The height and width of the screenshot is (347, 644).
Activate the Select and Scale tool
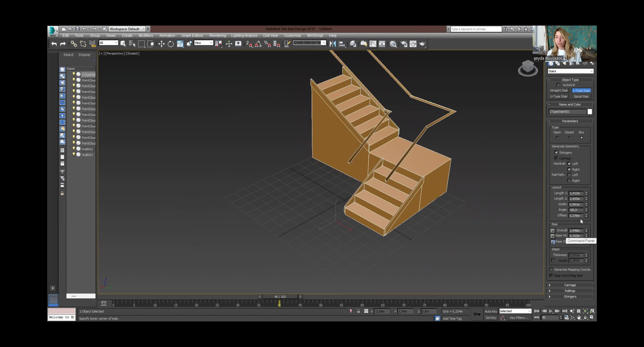pyautogui.click(x=180, y=44)
